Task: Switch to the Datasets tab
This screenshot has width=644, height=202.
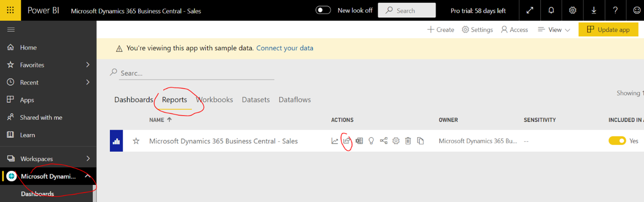Action: (x=256, y=100)
